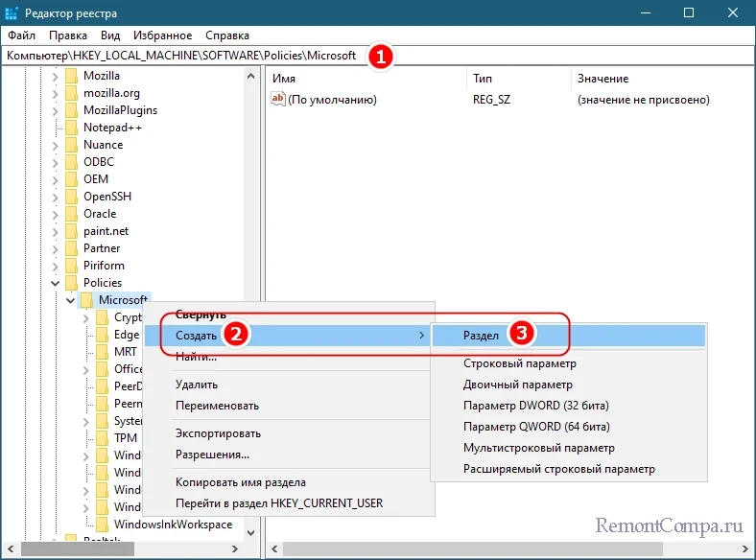The image size is (756, 560).
Task: Click the registry path address bar
Action: [x=182, y=56]
